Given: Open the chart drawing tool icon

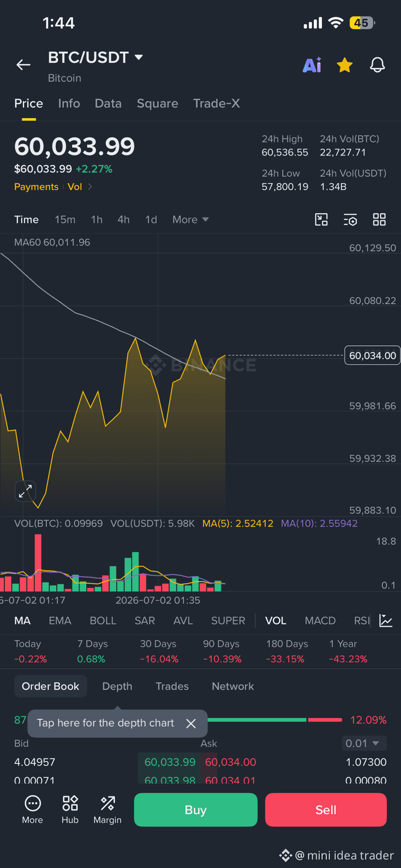Looking at the screenshot, I should (322, 219).
